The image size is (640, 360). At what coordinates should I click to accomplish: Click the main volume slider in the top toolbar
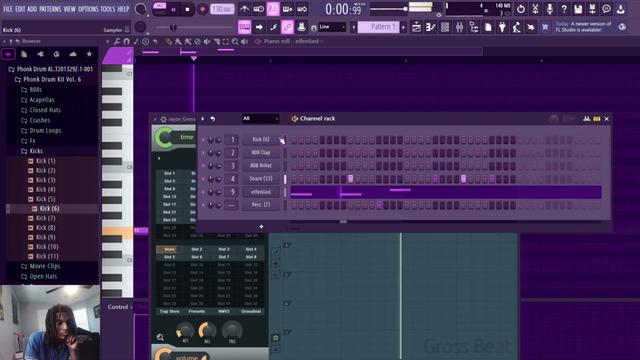pyautogui.click(x=389, y=9)
